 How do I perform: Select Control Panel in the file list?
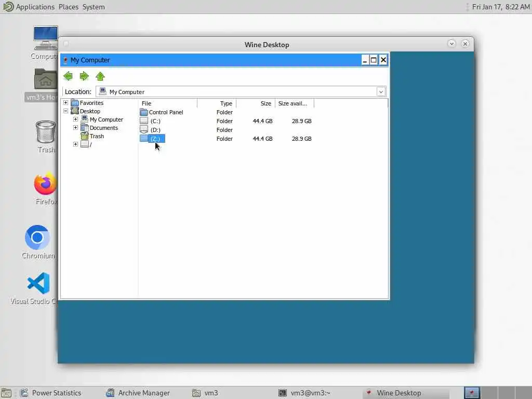[x=166, y=112]
